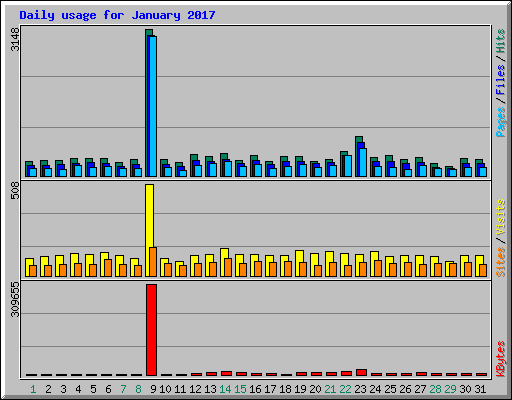512x400 pixels.
Task: Click day label 8 on the axis
Action: 138,389
